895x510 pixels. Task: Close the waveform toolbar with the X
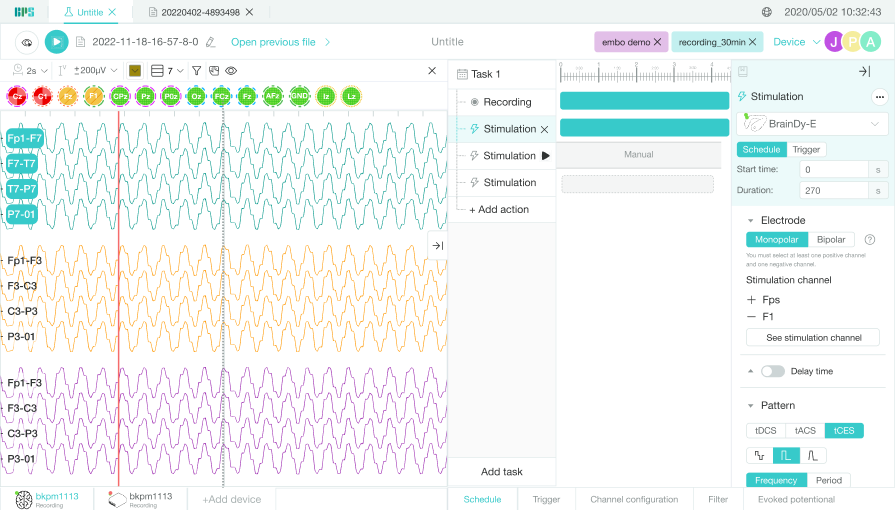(432, 71)
